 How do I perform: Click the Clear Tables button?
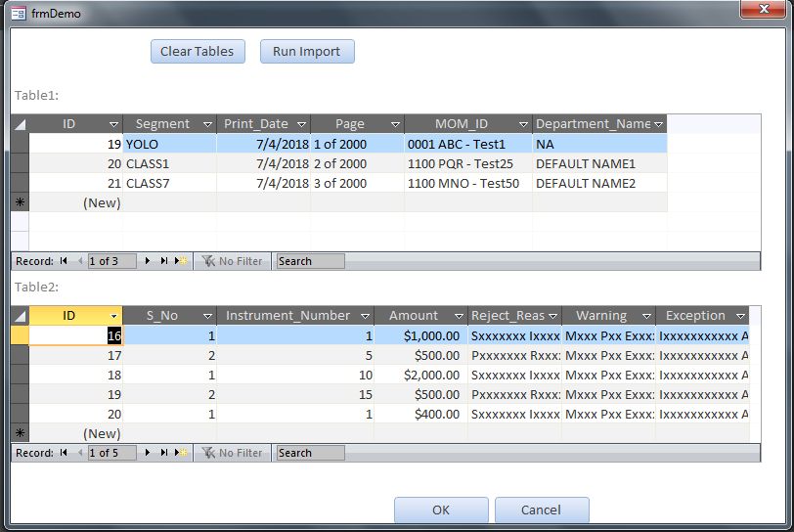[x=198, y=52]
